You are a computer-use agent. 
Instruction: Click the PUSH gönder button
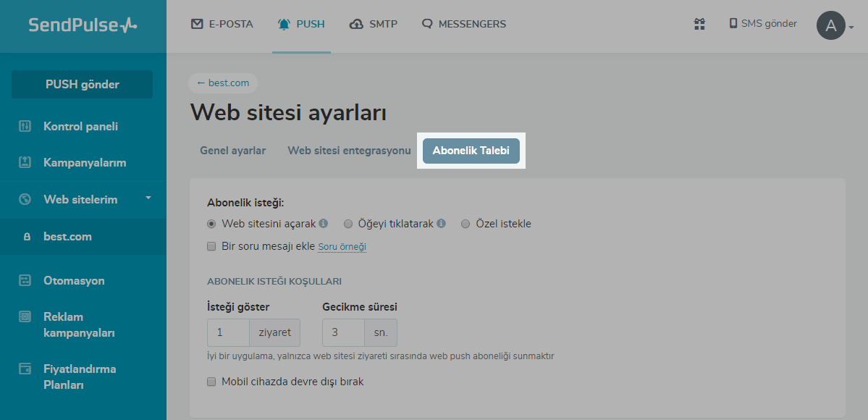tap(82, 84)
